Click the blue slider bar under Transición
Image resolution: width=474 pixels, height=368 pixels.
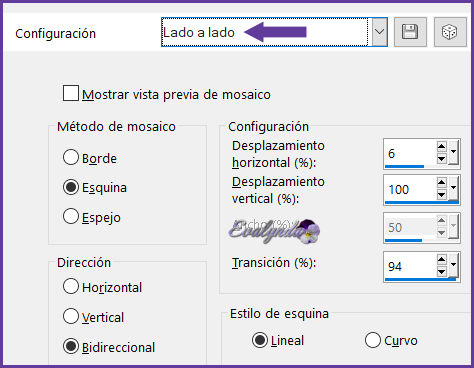(421, 279)
